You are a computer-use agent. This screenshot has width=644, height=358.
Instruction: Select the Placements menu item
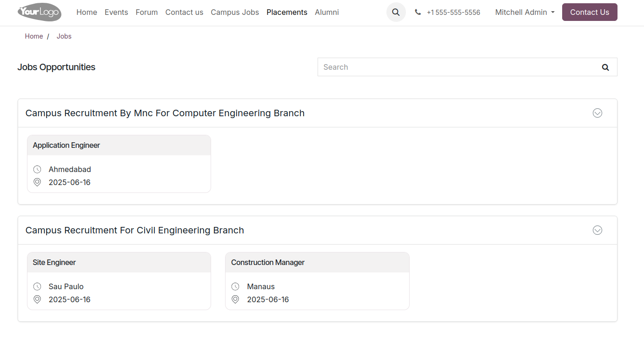point(287,12)
